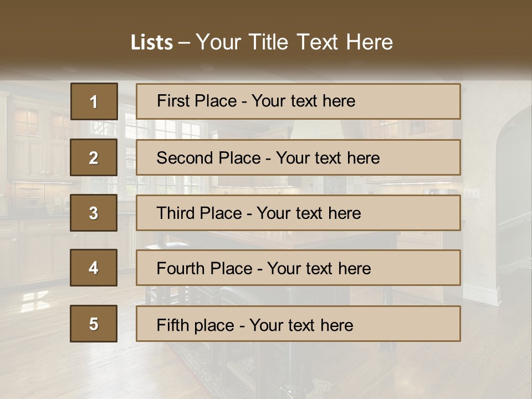Screen dimensions: 532x399
Task: Click 'Your text here' in Third Place row
Action: pos(309,213)
